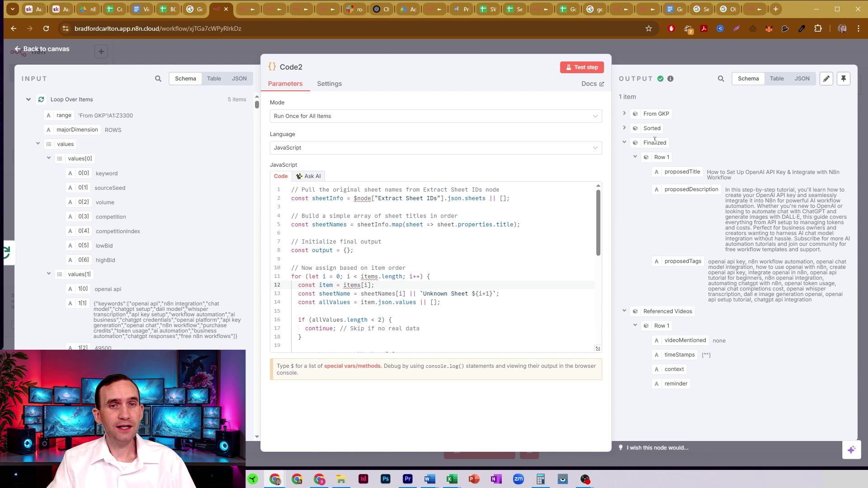Click the Test step button

coord(581,67)
